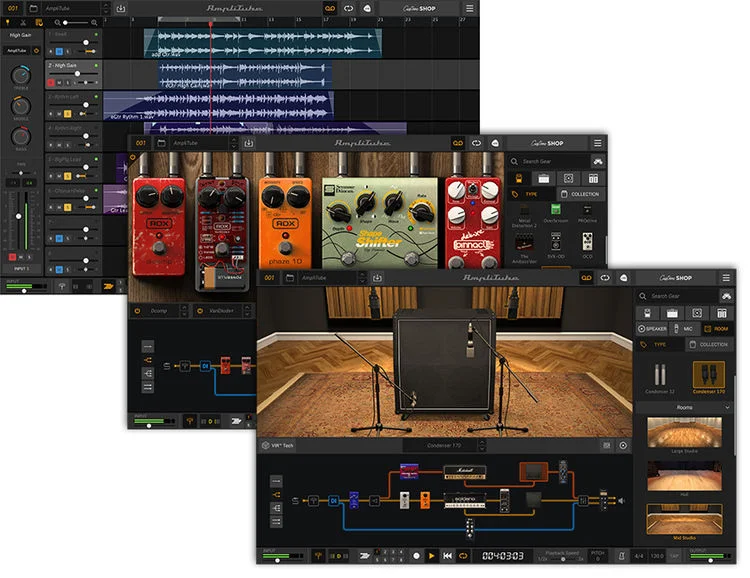Screen dimensions: 750x578
Task: Collapse the Rooms section chevron
Action: click(x=727, y=407)
